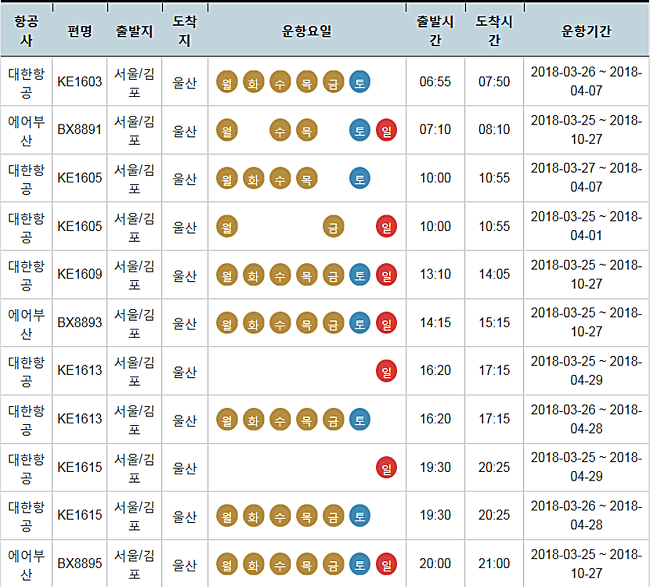Screen dimensions: 650x587
Task: Click the 일 icon in the BX8891 row
Action: tap(386, 130)
